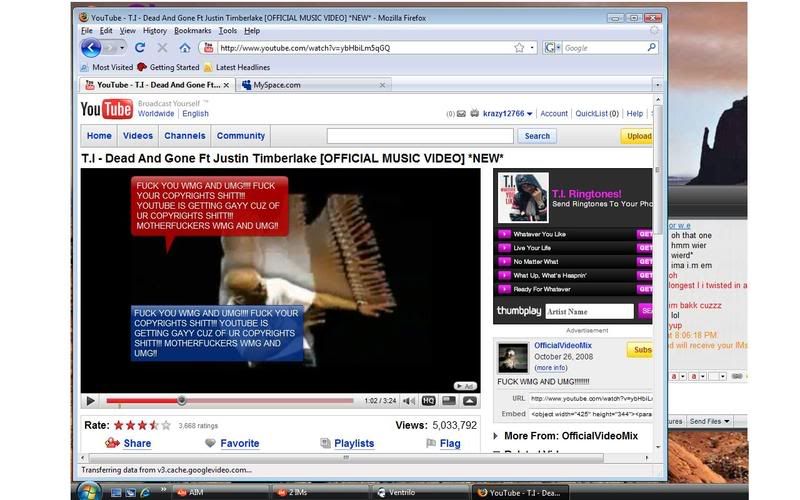Close the YouTube tab
Viewport: 800px width, 500px height.
tap(226, 85)
